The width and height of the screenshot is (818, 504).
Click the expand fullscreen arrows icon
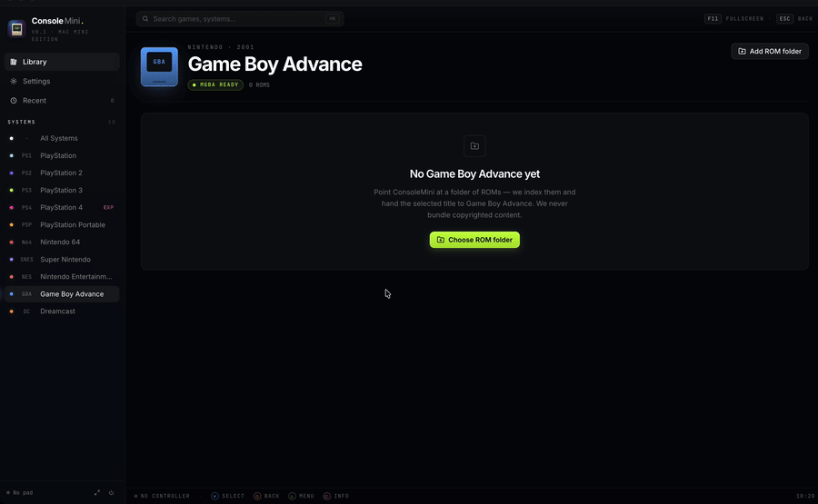coord(97,492)
